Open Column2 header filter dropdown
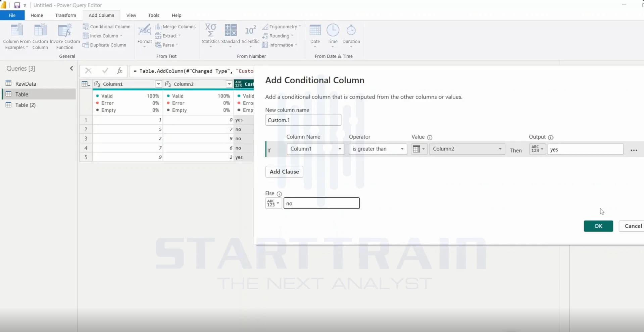This screenshot has height=332, width=644. pos(229,84)
